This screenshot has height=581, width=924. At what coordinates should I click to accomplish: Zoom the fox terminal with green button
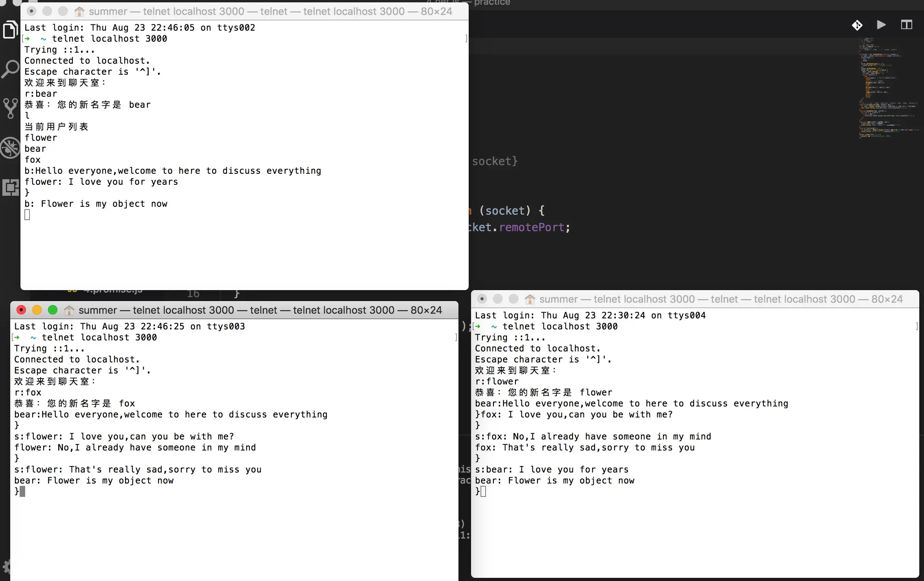coord(53,310)
